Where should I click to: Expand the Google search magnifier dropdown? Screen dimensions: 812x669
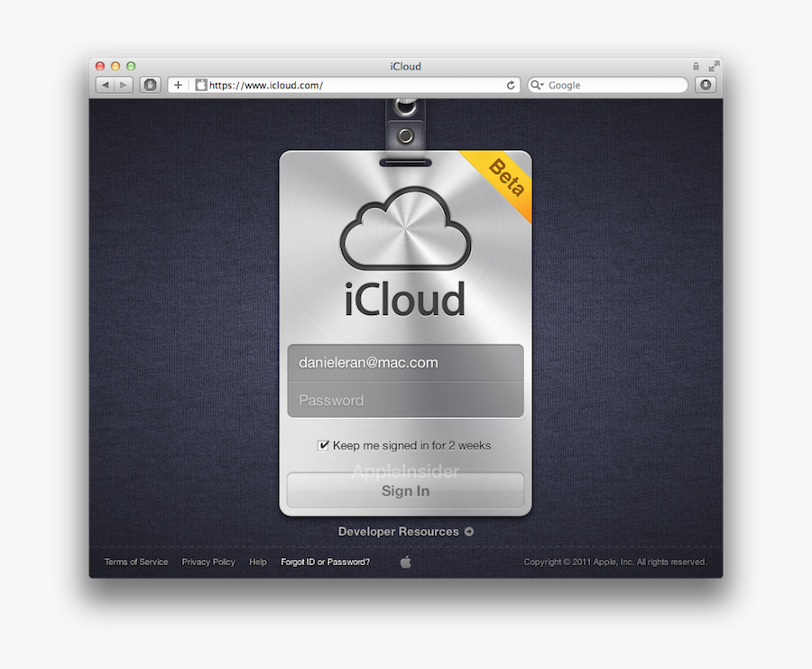(537, 85)
